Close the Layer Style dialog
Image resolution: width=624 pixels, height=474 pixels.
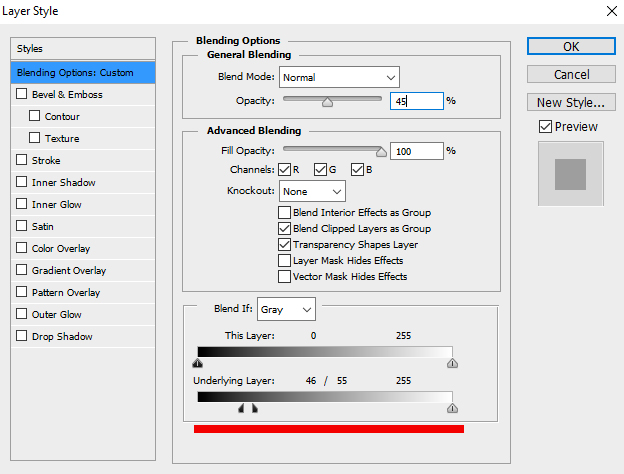coord(612,11)
